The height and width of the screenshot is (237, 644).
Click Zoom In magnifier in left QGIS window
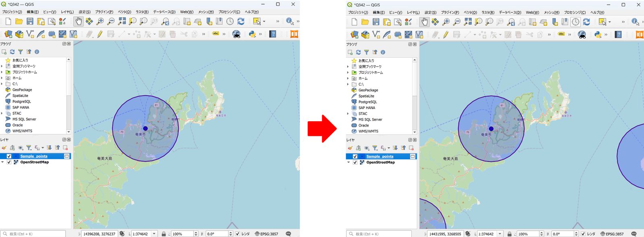pyautogui.click(x=100, y=21)
